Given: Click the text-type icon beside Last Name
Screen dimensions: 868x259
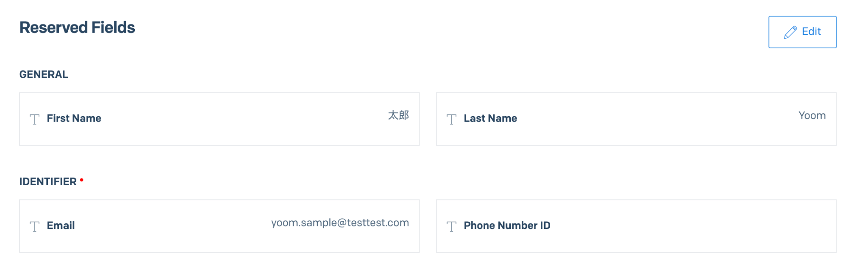Looking at the screenshot, I should click(451, 119).
